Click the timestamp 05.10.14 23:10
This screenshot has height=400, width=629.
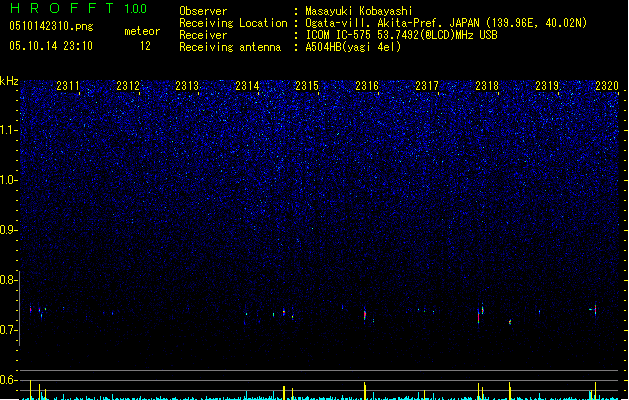pos(51,46)
